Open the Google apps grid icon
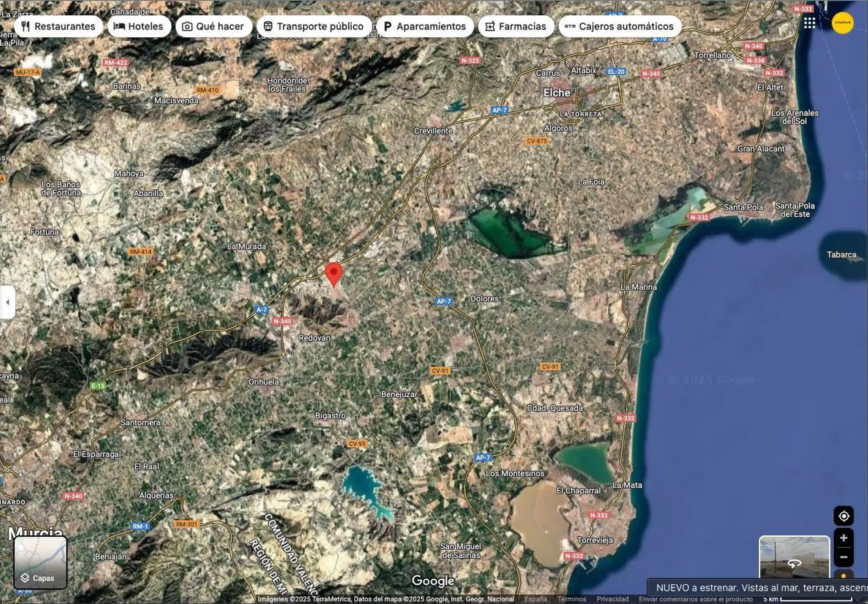 [809, 23]
